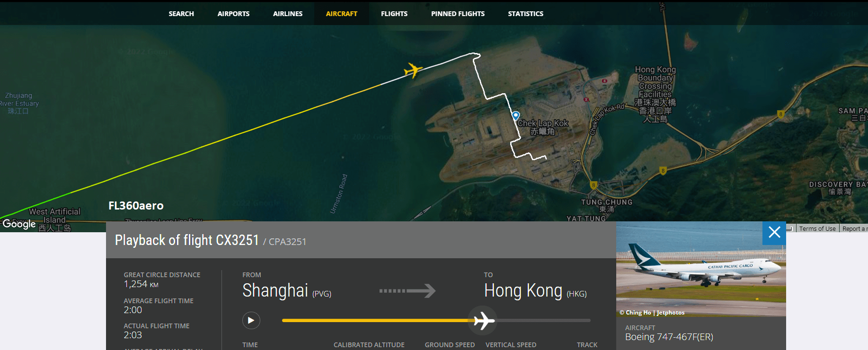Click the yellow aircraft icon on map
Image resolution: width=868 pixels, height=350 pixels.
tap(413, 70)
